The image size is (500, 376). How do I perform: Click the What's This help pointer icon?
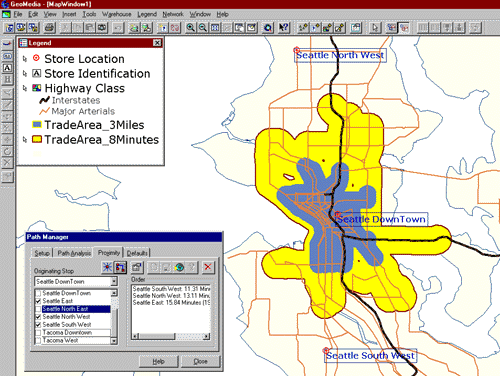tap(284, 28)
